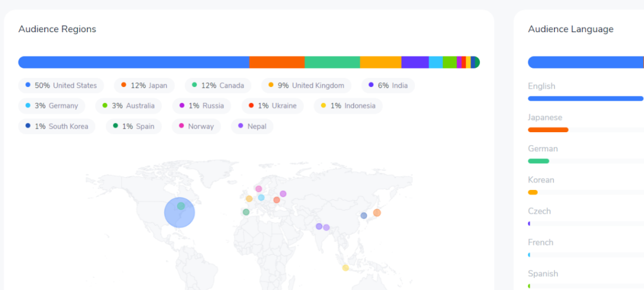
Task: Click the red Ukraine bubble on the map
Action: [x=277, y=199]
